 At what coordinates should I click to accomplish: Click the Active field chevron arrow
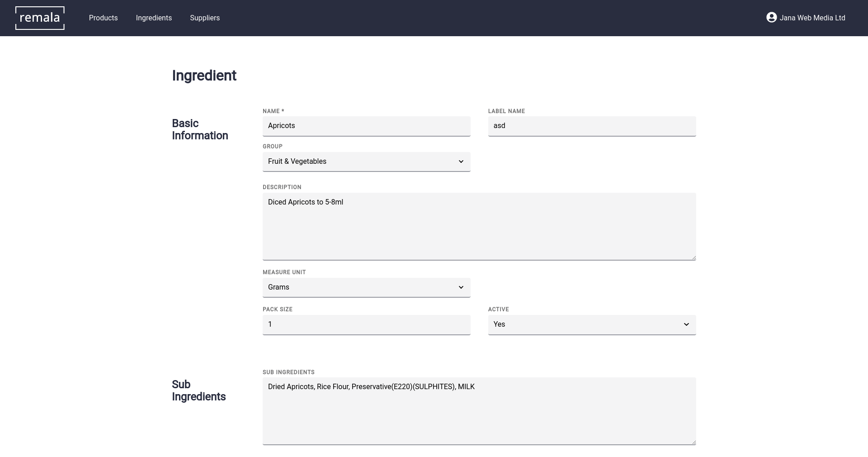coord(686,324)
